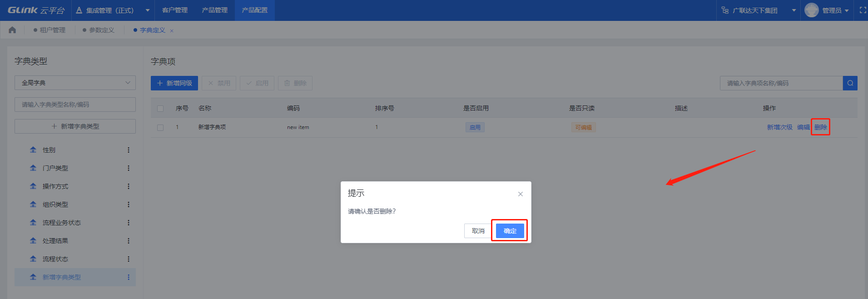This screenshot has width=868, height=299.
Task: Open the 产品管理 menu
Action: (215, 10)
